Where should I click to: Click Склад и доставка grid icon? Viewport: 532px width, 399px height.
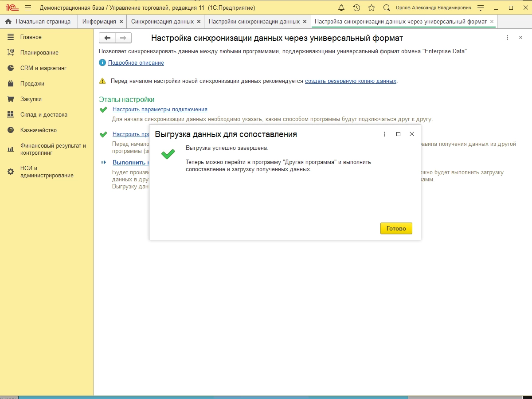pyautogui.click(x=11, y=114)
